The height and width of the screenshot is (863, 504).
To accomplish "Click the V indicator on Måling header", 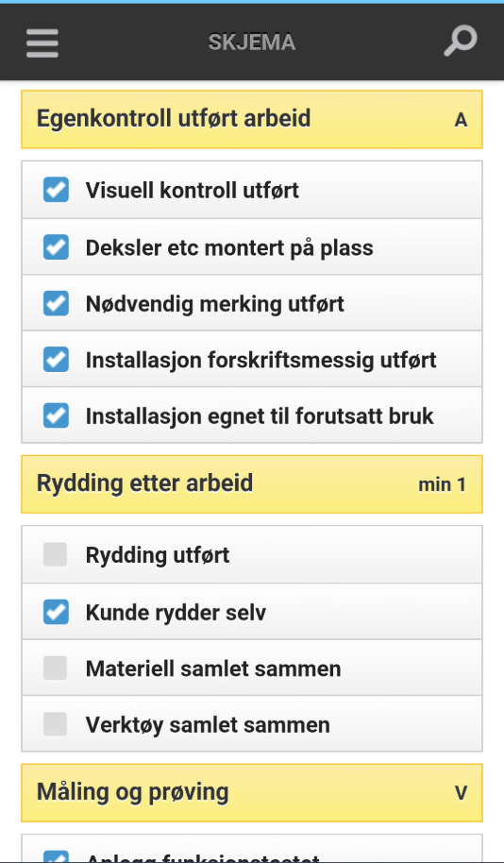I will tap(461, 793).
